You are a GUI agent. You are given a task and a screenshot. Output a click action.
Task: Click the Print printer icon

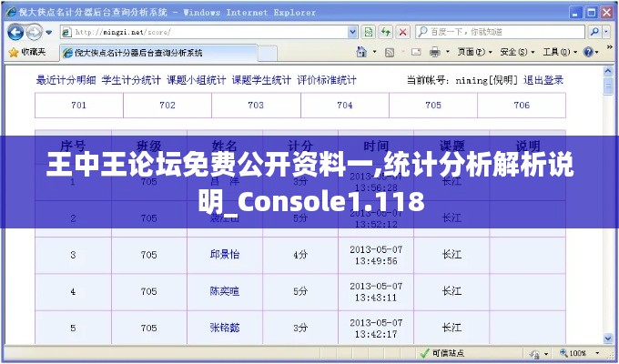pyautogui.click(x=434, y=52)
